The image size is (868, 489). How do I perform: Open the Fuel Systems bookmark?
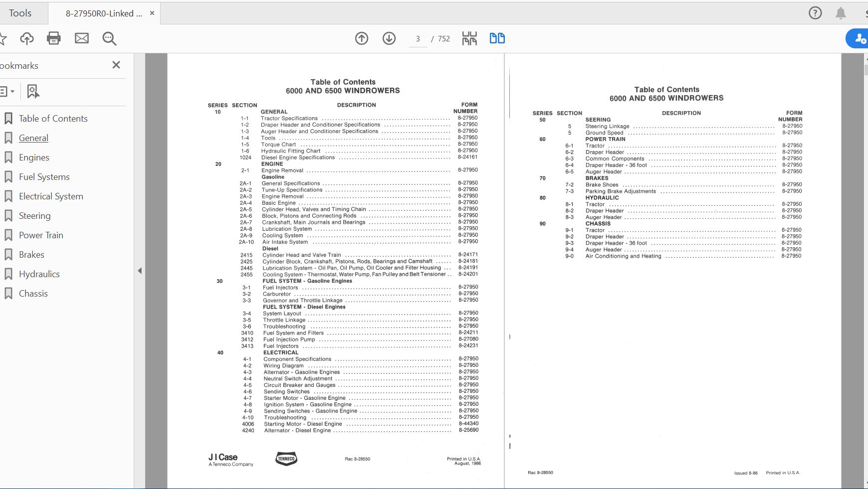point(44,177)
